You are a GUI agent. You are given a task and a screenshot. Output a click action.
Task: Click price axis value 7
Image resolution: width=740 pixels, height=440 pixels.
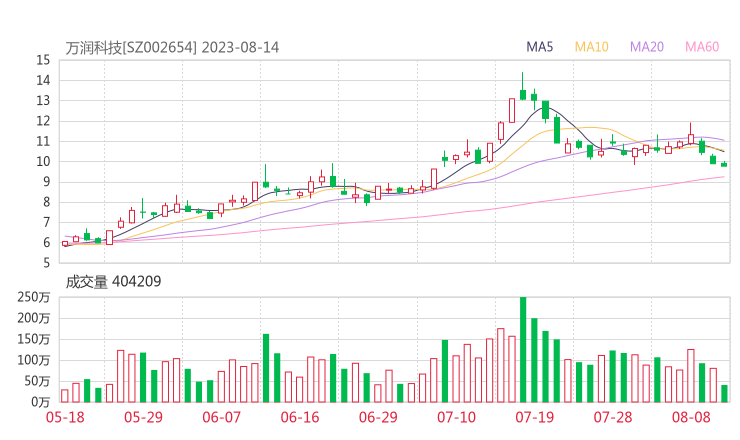pos(46,222)
